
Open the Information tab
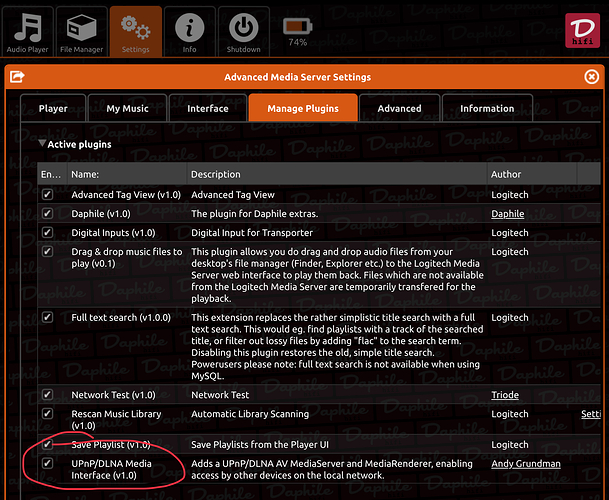coord(487,108)
